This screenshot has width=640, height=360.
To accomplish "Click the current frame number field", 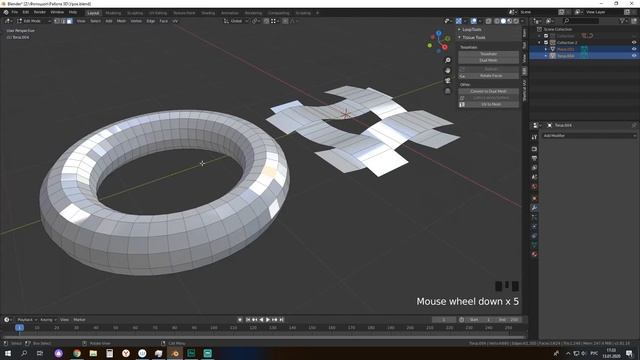I will click(444, 320).
